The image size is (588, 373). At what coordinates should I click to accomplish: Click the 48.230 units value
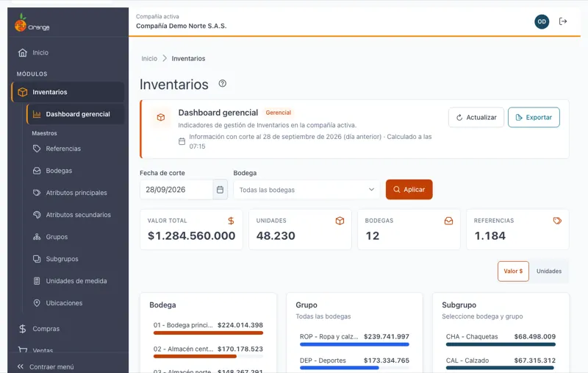(276, 235)
